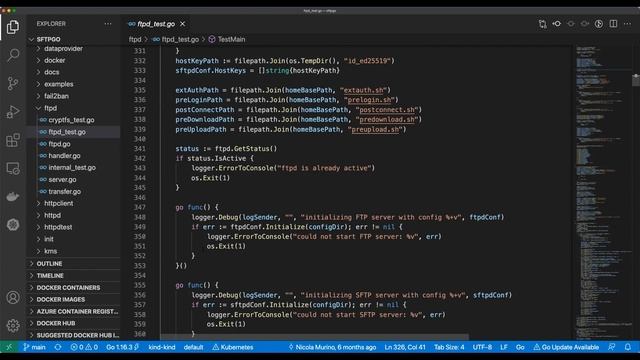Click Ln 326, Col 41 position indicator
This screenshot has height=360, width=640.
click(405, 347)
